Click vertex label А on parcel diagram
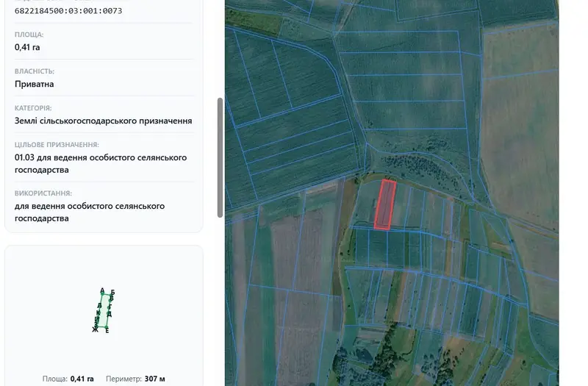The height and width of the screenshot is (386, 588). (102, 290)
